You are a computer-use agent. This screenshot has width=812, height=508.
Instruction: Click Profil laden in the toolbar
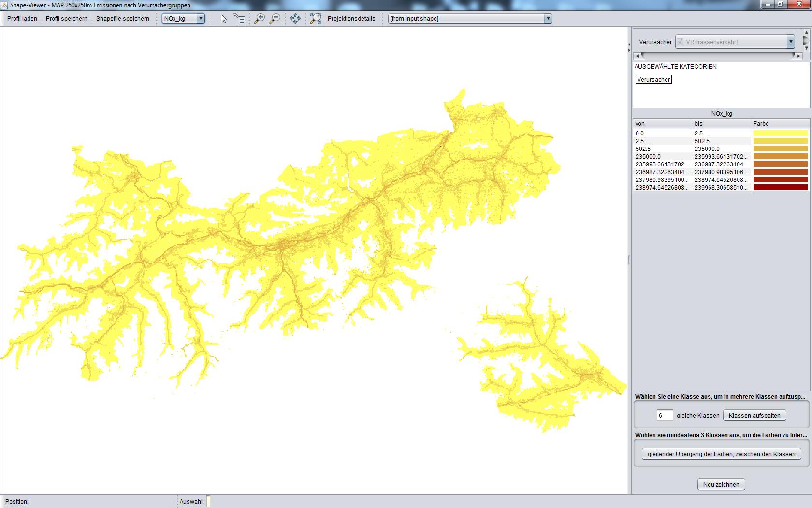click(x=22, y=19)
